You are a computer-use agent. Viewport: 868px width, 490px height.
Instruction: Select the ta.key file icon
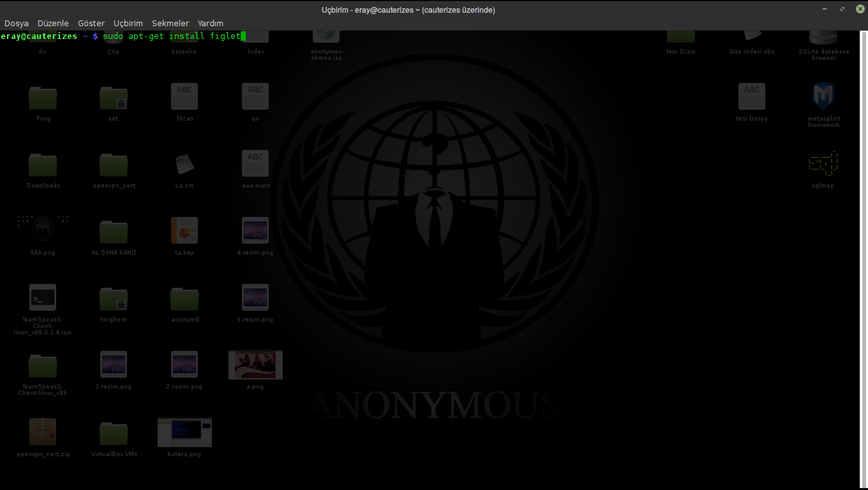point(184,230)
